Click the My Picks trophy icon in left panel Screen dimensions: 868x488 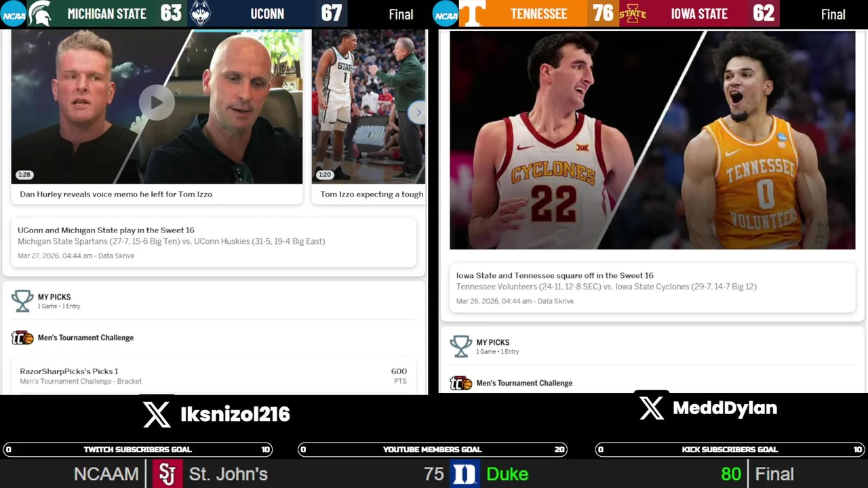click(x=22, y=301)
